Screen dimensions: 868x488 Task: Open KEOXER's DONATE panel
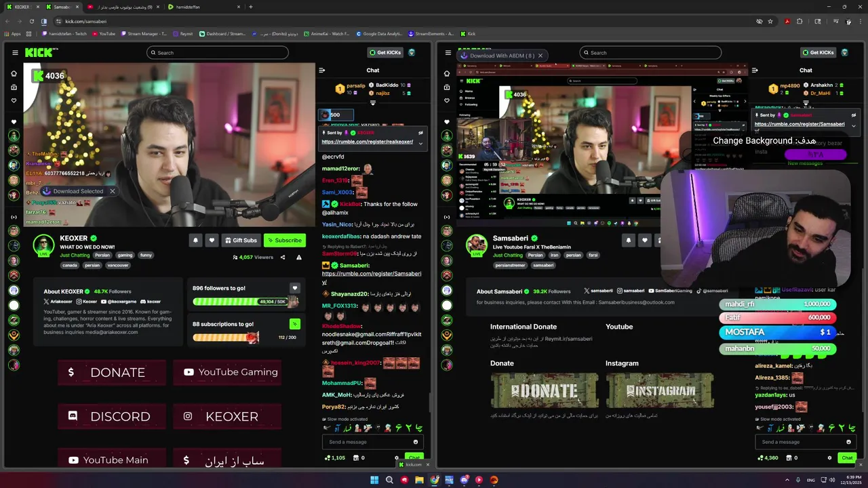[x=112, y=372]
